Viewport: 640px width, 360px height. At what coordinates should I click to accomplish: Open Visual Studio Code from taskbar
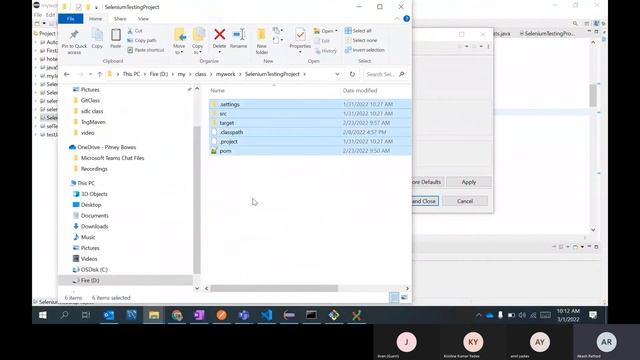(266, 315)
